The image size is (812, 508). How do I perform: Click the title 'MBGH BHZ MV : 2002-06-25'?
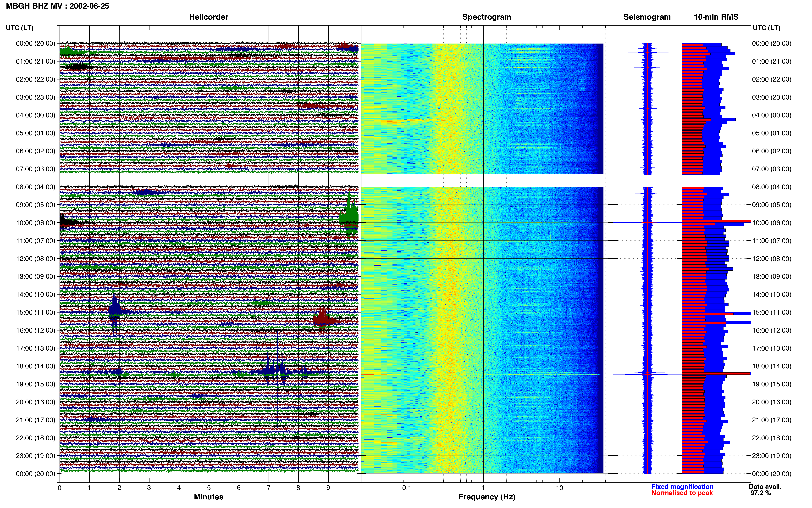tap(57, 6)
